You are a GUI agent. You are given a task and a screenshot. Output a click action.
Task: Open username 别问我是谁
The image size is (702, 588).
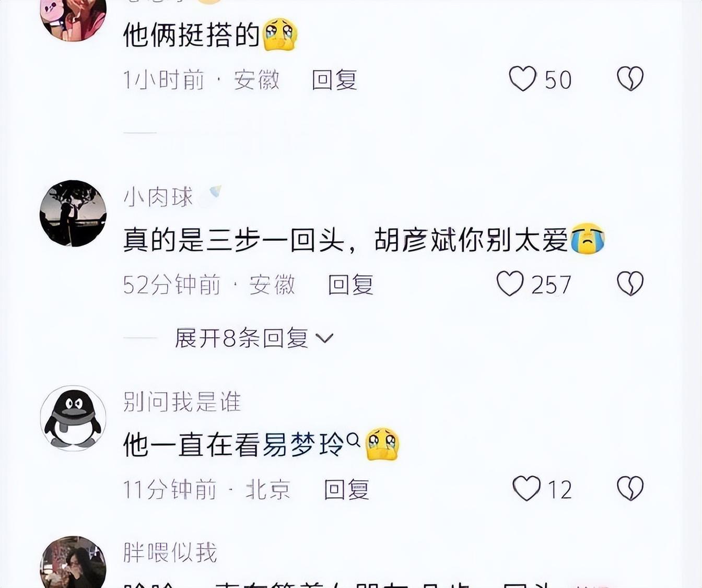(182, 402)
